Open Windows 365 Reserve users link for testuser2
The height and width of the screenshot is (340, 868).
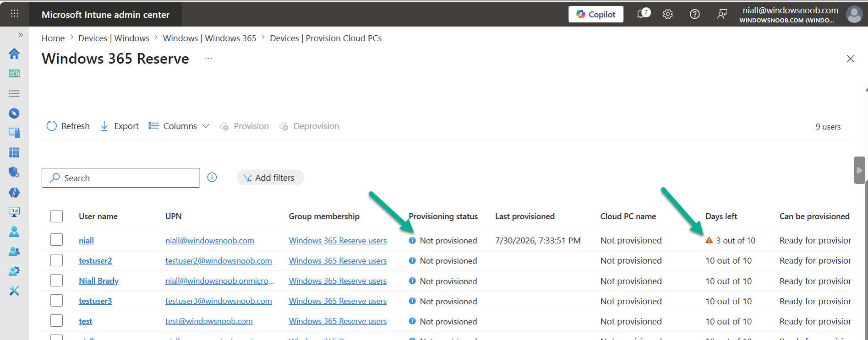click(x=338, y=260)
